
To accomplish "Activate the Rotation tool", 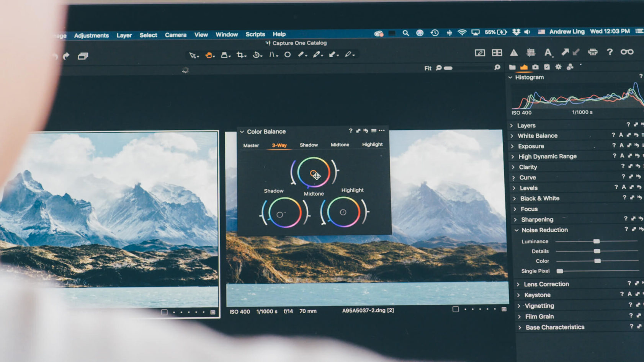I will tap(257, 54).
